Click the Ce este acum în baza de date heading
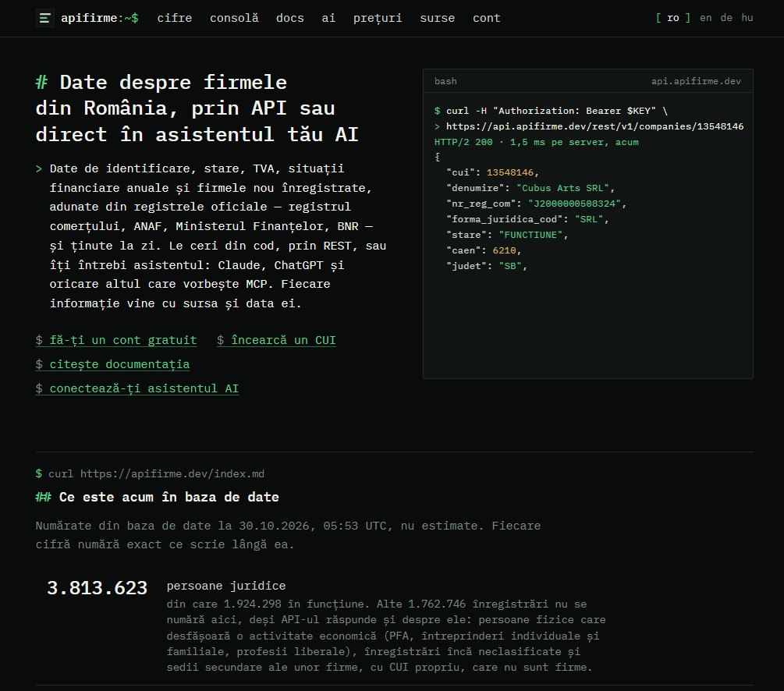The height and width of the screenshot is (691, 784). pos(157,497)
